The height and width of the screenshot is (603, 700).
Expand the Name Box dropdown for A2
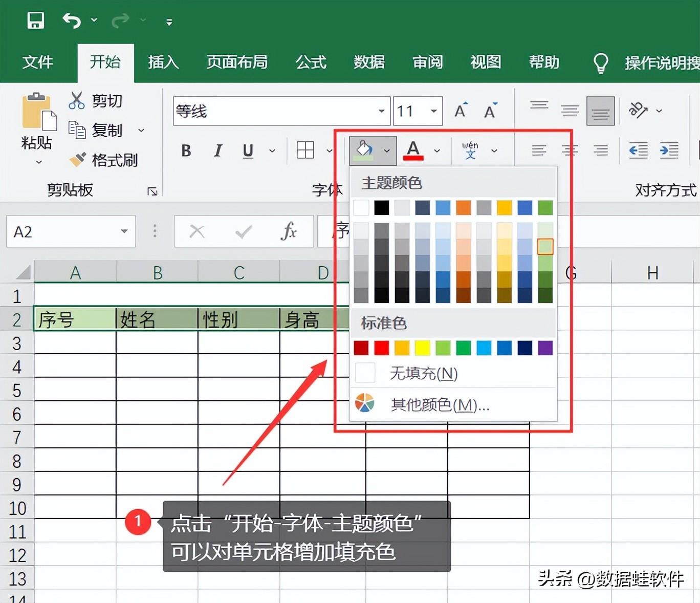pos(124,231)
